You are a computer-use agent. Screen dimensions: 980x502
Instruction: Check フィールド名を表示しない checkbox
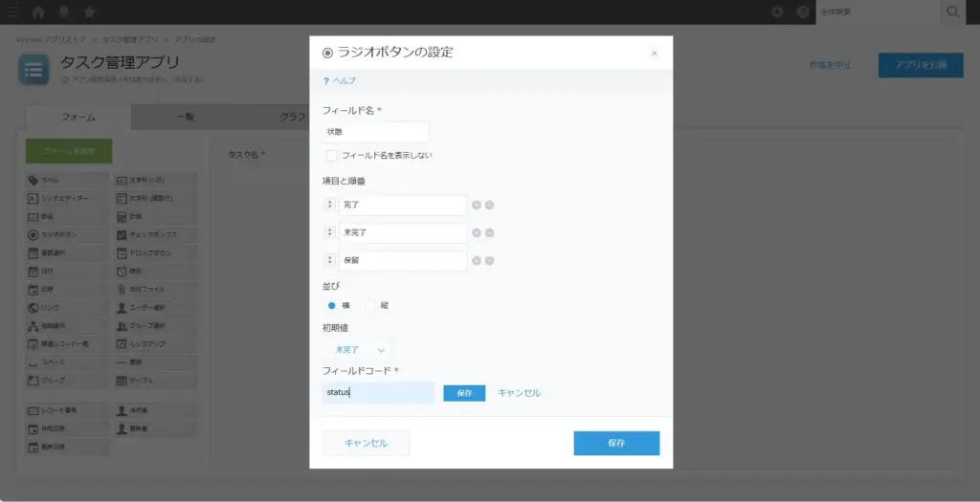(331, 156)
